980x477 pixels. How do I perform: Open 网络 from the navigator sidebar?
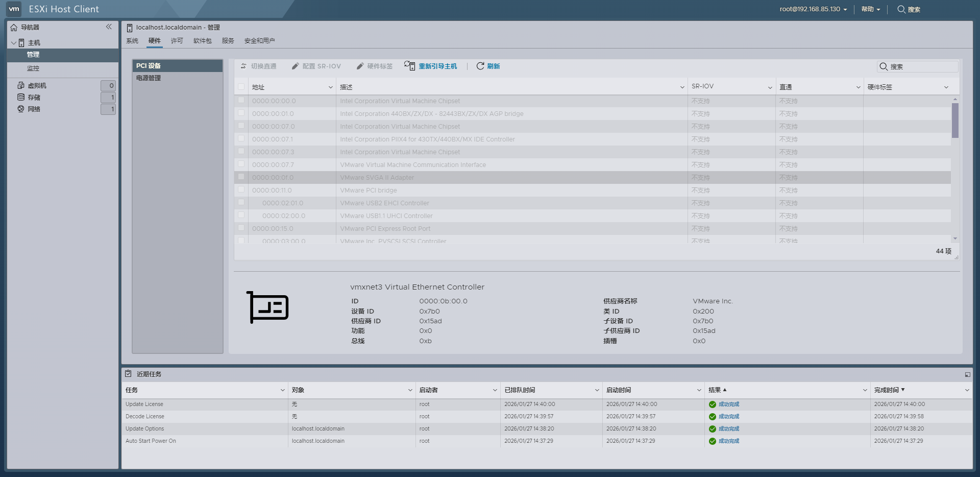[34, 109]
